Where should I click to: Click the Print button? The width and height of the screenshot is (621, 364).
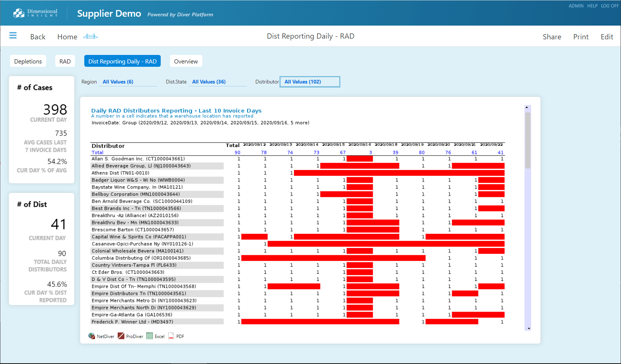(581, 37)
